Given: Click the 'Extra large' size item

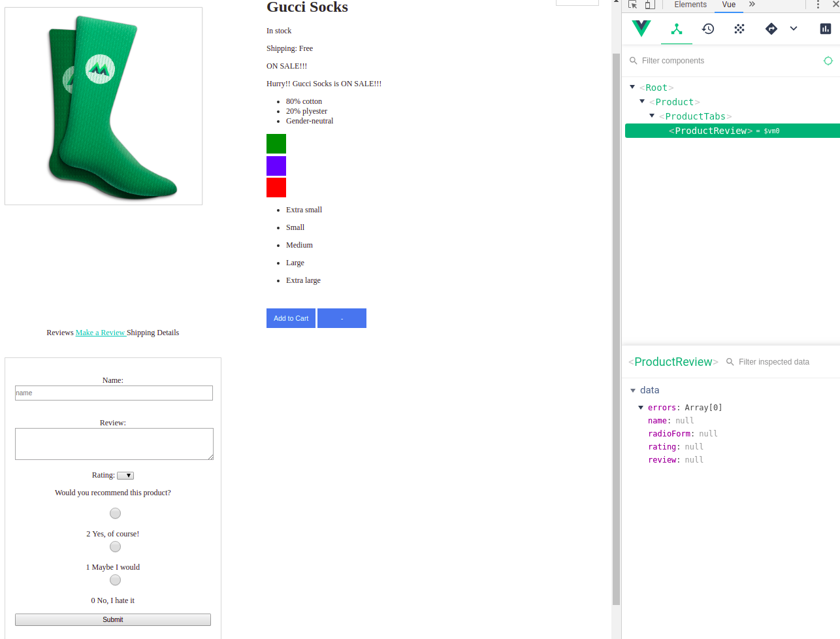Looking at the screenshot, I should (303, 280).
